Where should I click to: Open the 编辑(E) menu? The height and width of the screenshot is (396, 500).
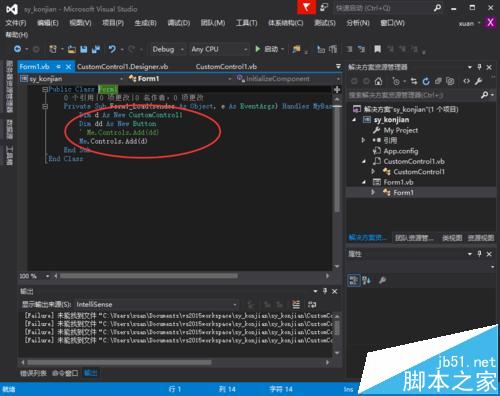point(48,23)
